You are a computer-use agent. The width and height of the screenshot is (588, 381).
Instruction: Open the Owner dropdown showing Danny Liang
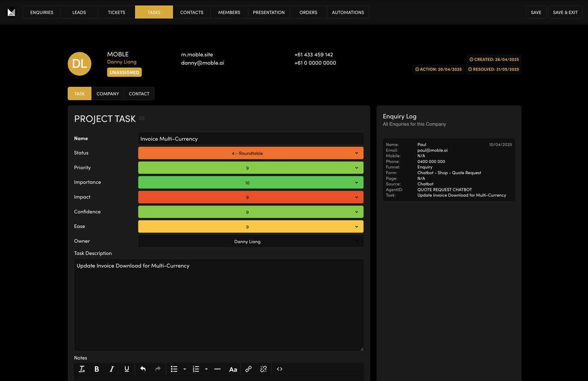tap(251, 242)
